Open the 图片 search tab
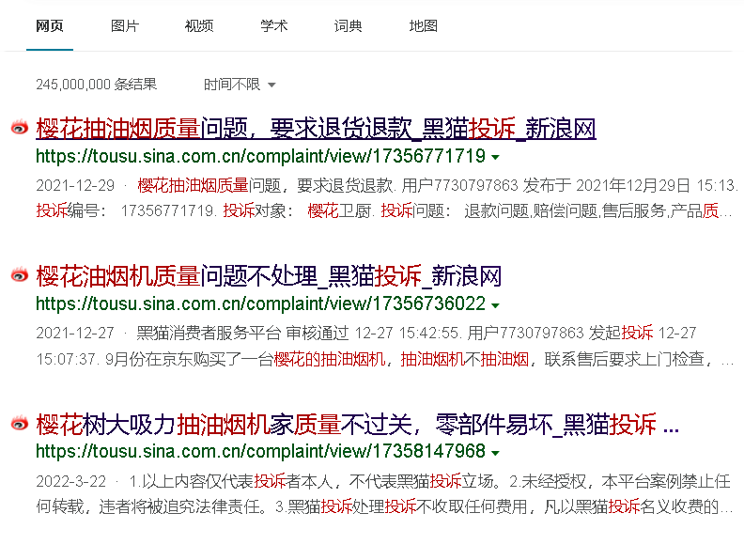Viewport: 744px width, 560px height. click(125, 26)
